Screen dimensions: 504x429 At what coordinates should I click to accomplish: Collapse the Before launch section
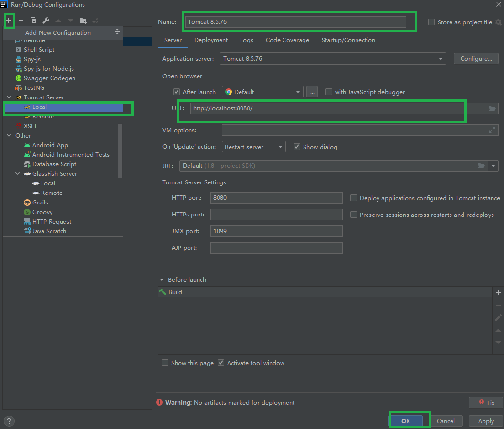[162, 279]
